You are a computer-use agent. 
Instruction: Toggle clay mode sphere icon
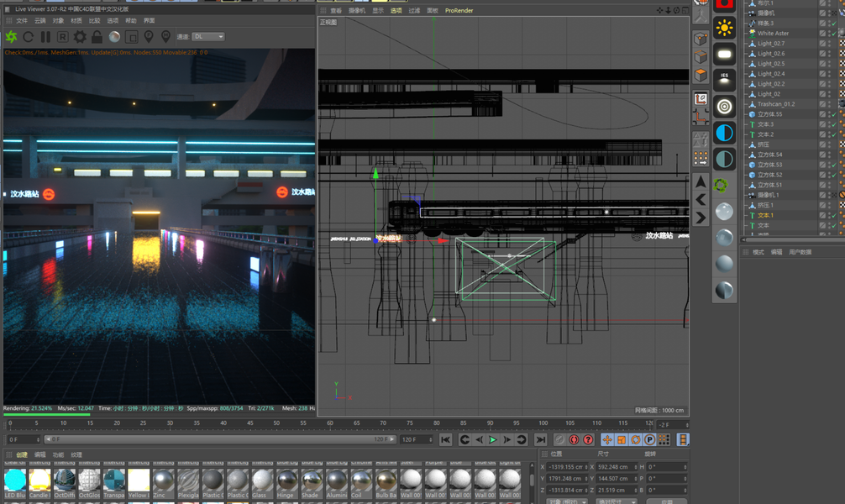click(x=114, y=37)
